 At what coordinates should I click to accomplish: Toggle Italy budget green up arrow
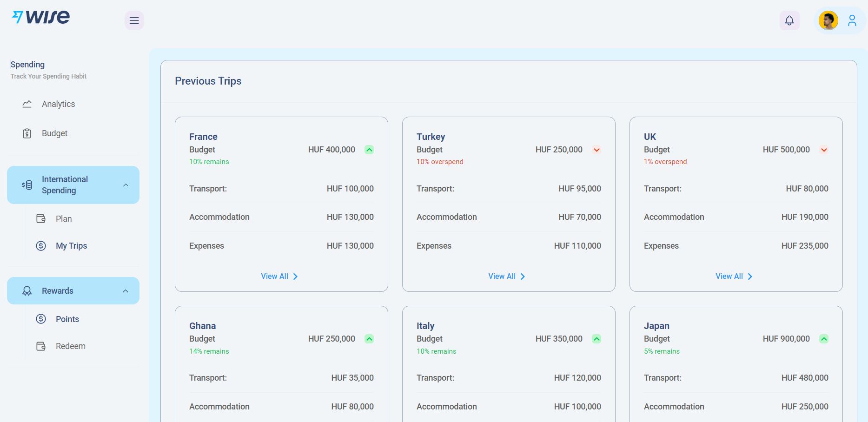[x=596, y=339]
